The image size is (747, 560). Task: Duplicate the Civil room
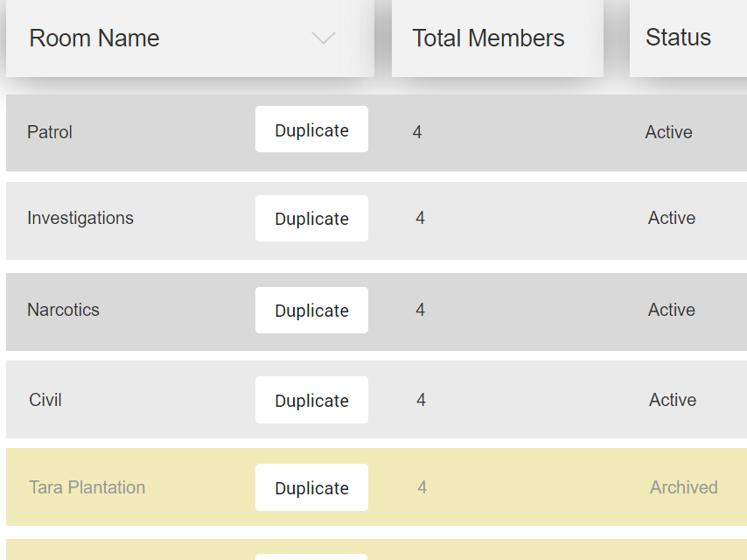311,401
